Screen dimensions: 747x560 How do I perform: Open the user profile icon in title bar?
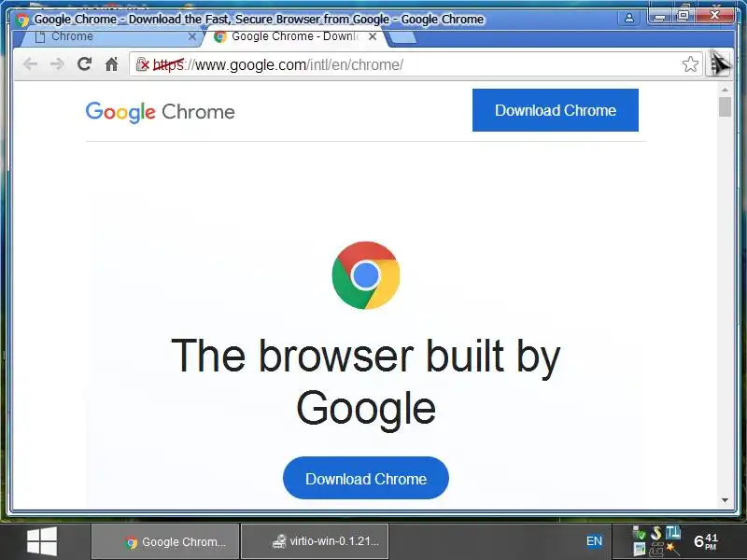tap(628, 18)
